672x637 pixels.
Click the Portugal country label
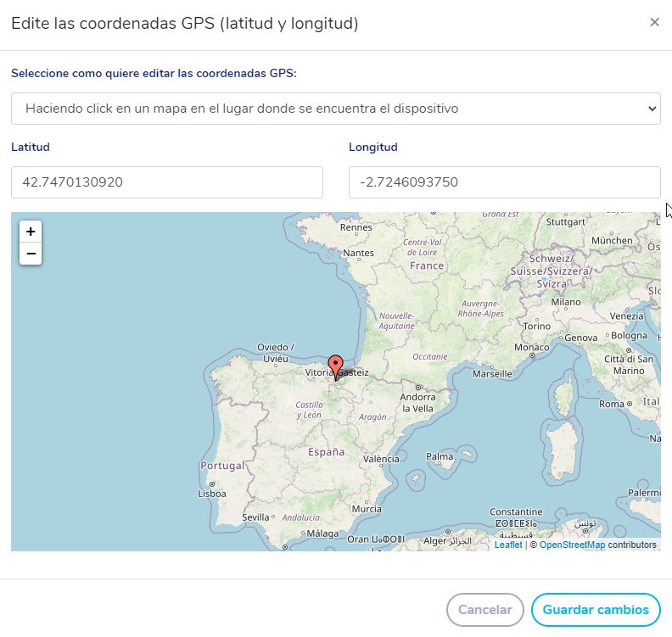coord(222,466)
